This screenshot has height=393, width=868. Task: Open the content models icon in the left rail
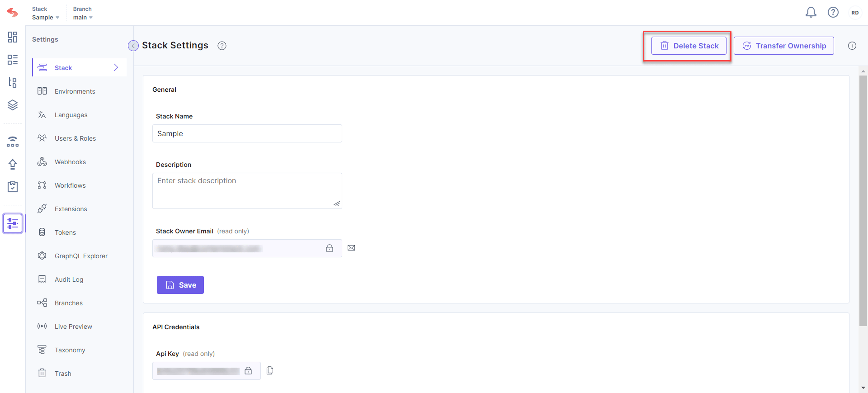coord(12,82)
